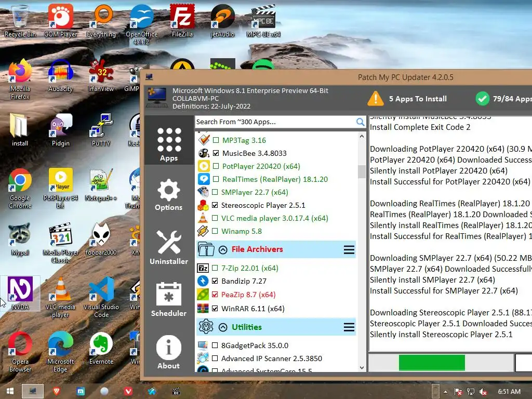Click the magnifier search icon

point(361,122)
